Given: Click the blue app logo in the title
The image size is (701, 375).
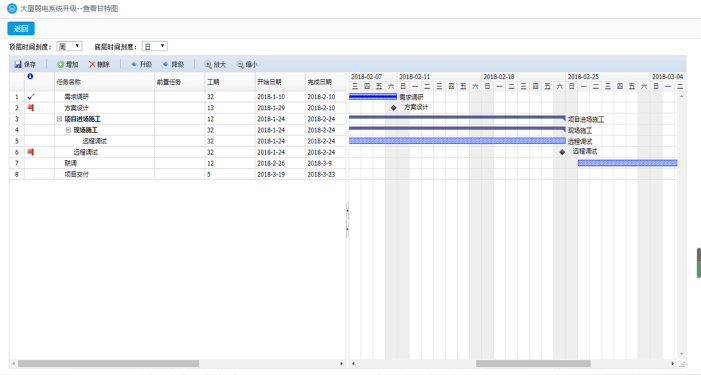Looking at the screenshot, I should (12, 8).
